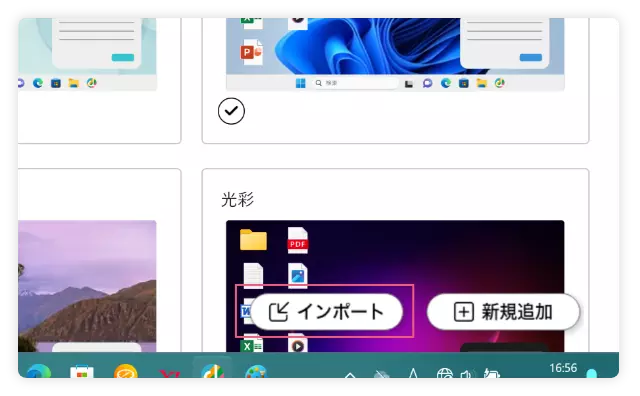Click the 16:56 taskbar clock
Viewport: 640px width, 396px height.
(x=563, y=368)
